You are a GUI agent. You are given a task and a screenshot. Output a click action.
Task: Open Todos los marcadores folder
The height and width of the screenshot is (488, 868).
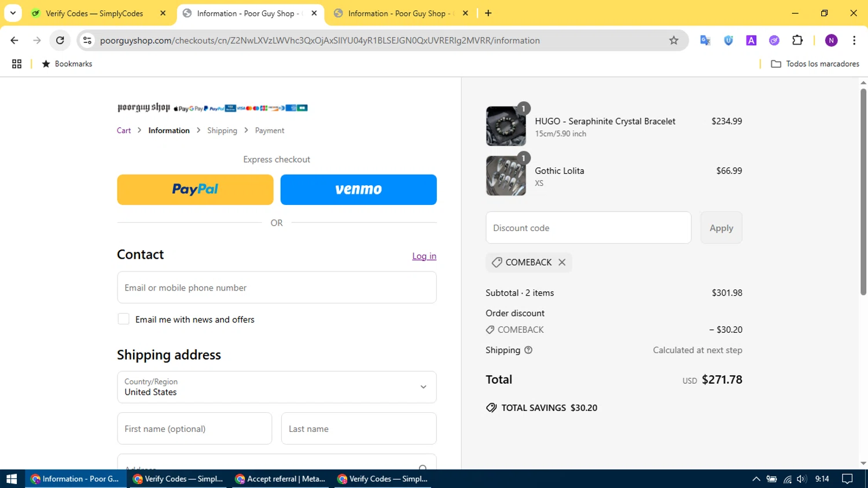tap(815, 64)
